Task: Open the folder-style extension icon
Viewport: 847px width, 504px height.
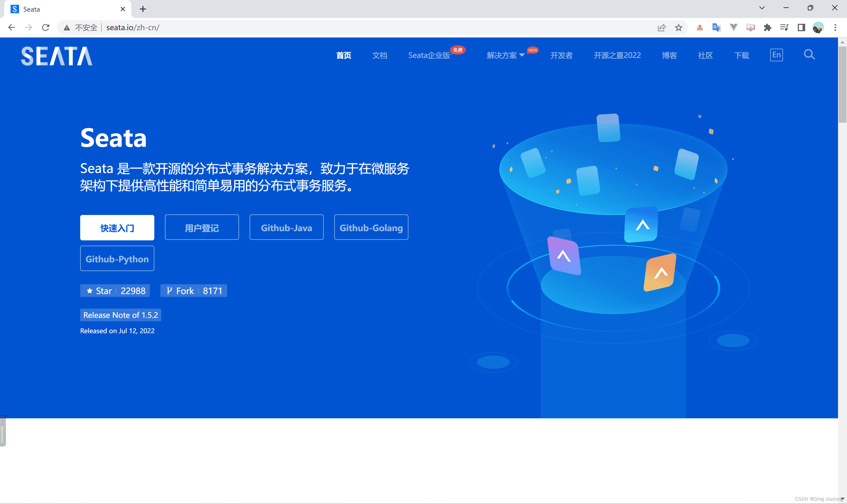Action: click(750, 28)
